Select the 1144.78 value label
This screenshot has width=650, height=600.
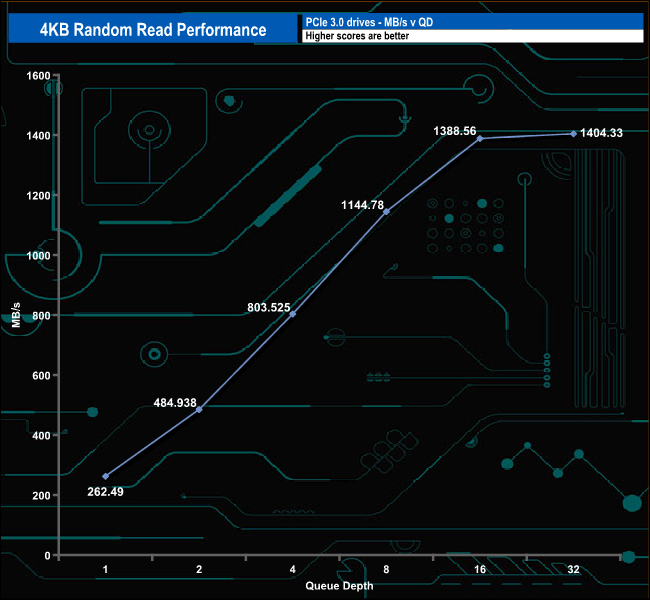[x=363, y=205]
